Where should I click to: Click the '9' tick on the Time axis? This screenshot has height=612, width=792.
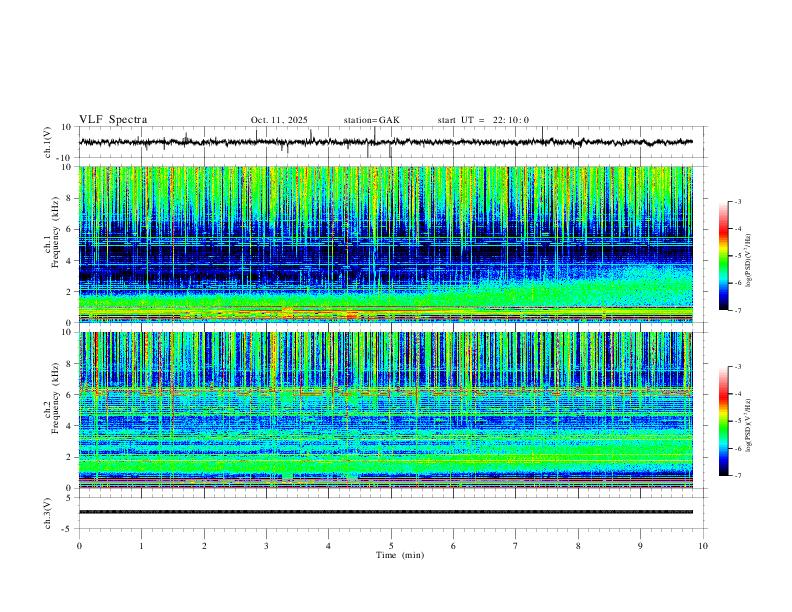[x=640, y=546]
